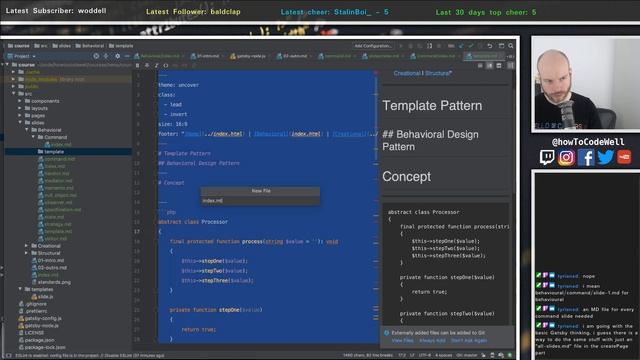
Task: Click the Twitter bird icon
Action: (605, 157)
